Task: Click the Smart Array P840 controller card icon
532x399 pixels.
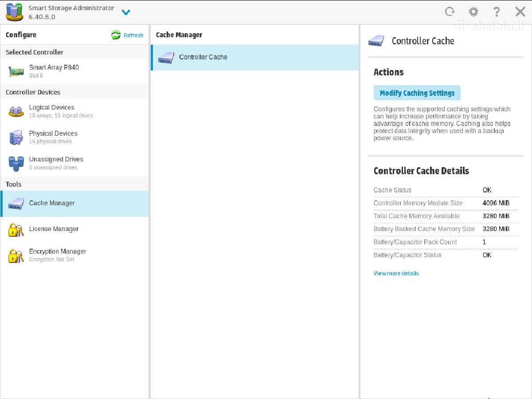Action: click(x=16, y=71)
